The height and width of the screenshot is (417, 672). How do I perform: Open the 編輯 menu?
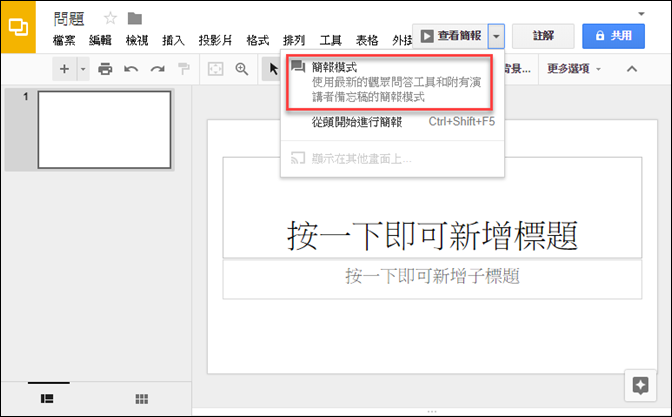pos(100,40)
